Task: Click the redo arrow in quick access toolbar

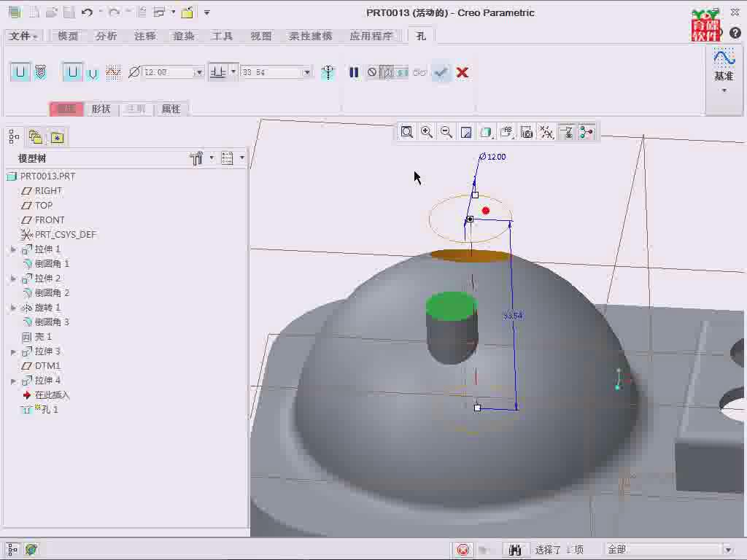Action: click(114, 12)
